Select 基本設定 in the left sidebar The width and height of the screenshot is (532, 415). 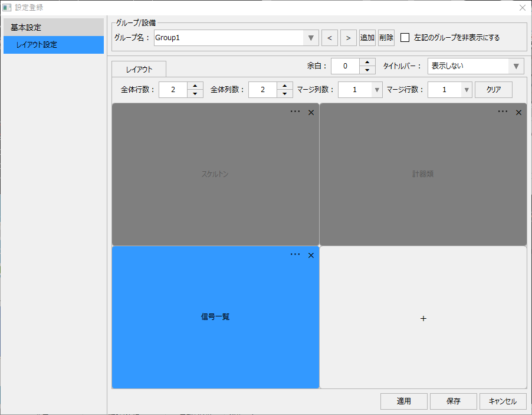pyautogui.click(x=53, y=27)
